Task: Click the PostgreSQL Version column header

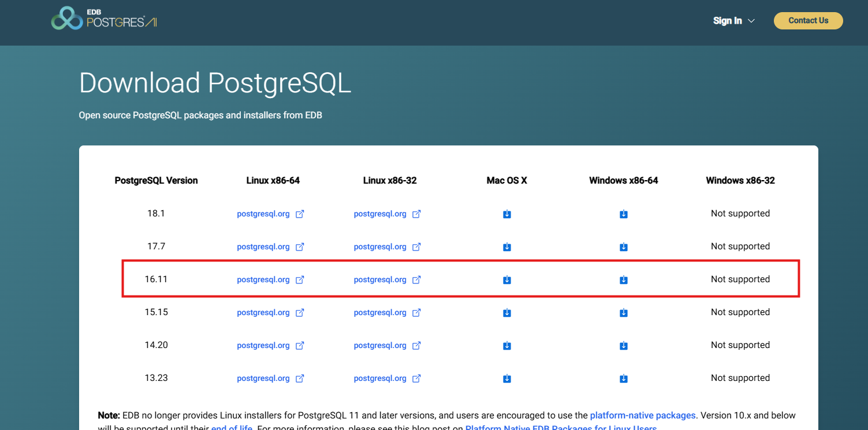Action: (157, 181)
